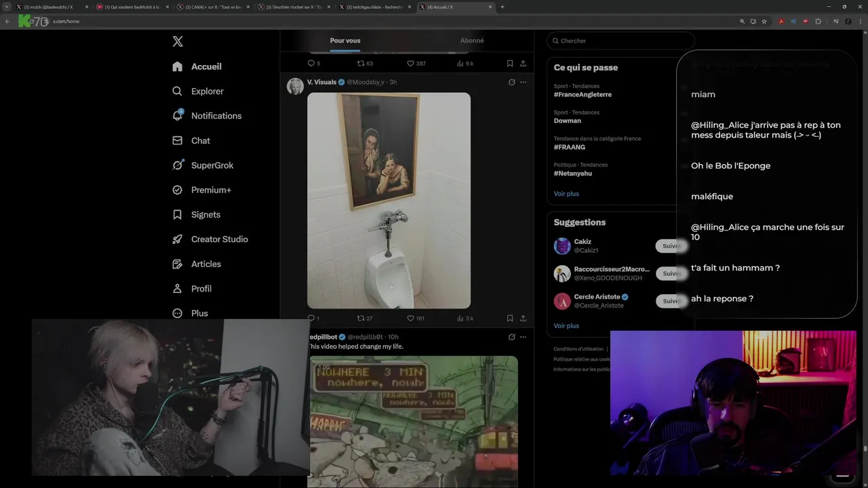Play the redpillbot NOWHERE video
This screenshot has height=488, width=868.
click(414, 420)
